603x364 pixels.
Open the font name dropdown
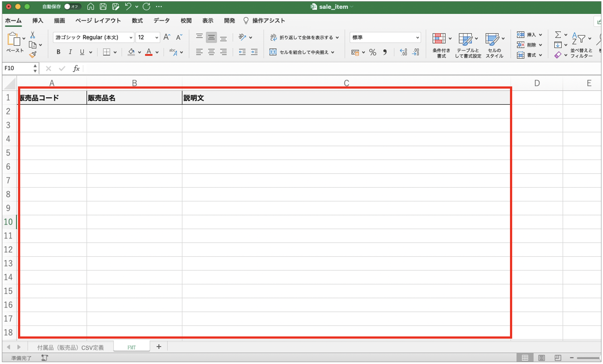point(131,38)
